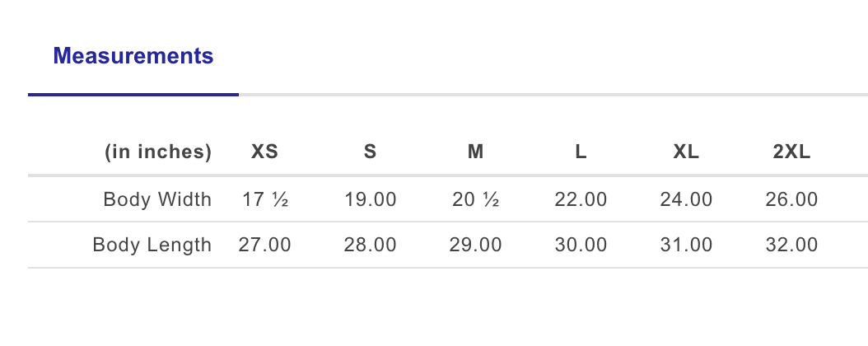
Task: Select the S size column header
Action: point(370,152)
